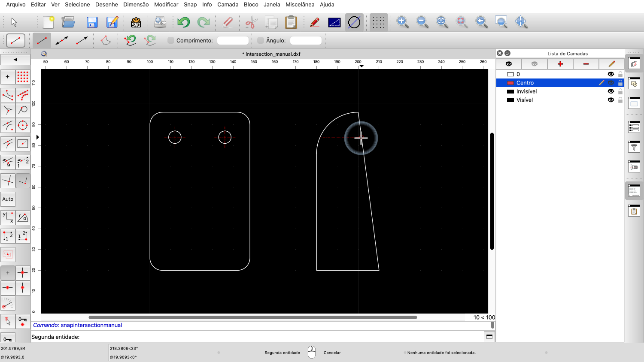Toggle the lock on layer 0
644x362 pixels.
(620, 74)
